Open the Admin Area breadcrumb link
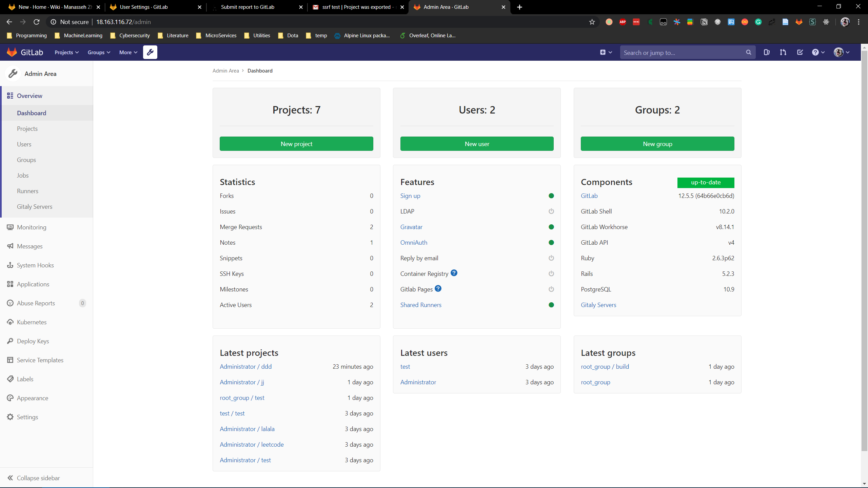Viewport: 868px width, 488px height. point(226,70)
